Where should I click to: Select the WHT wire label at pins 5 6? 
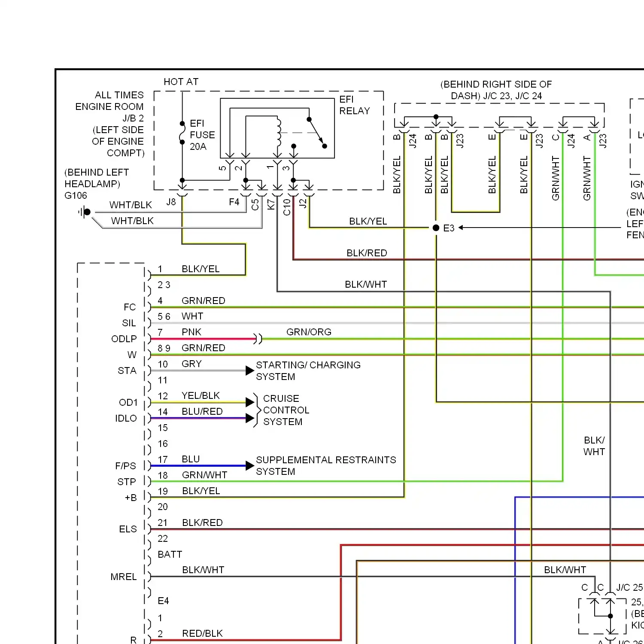pos(192,316)
